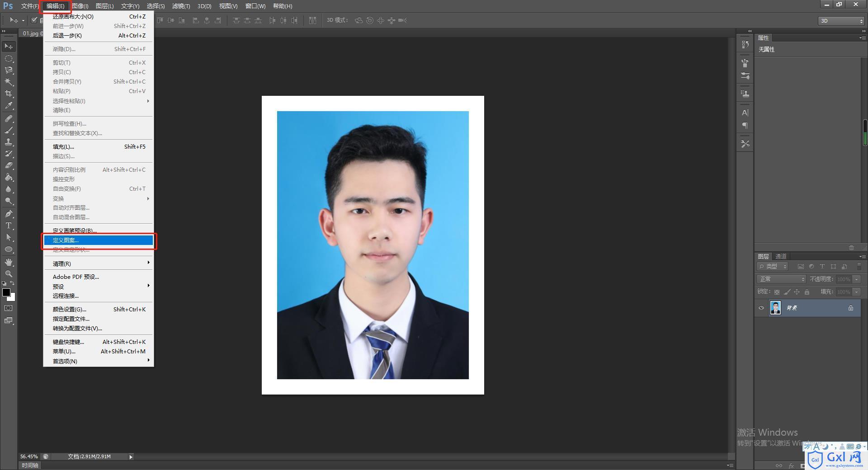Select the History Brush tool

[9, 154]
